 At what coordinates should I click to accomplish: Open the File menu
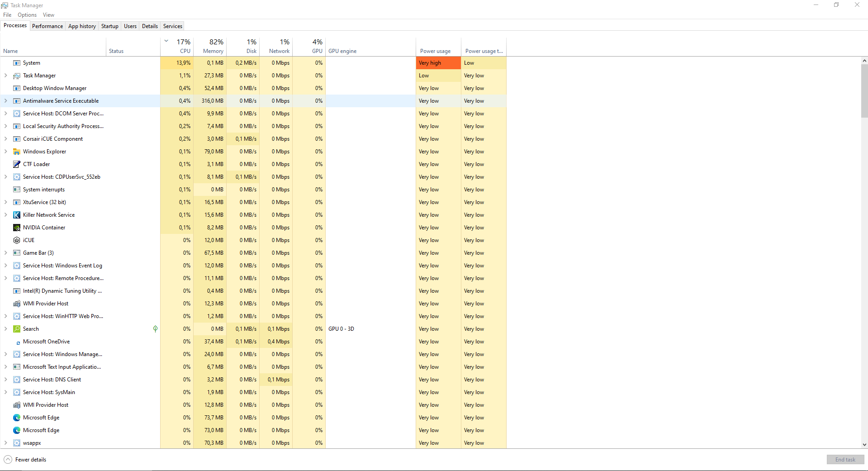coord(7,15)
